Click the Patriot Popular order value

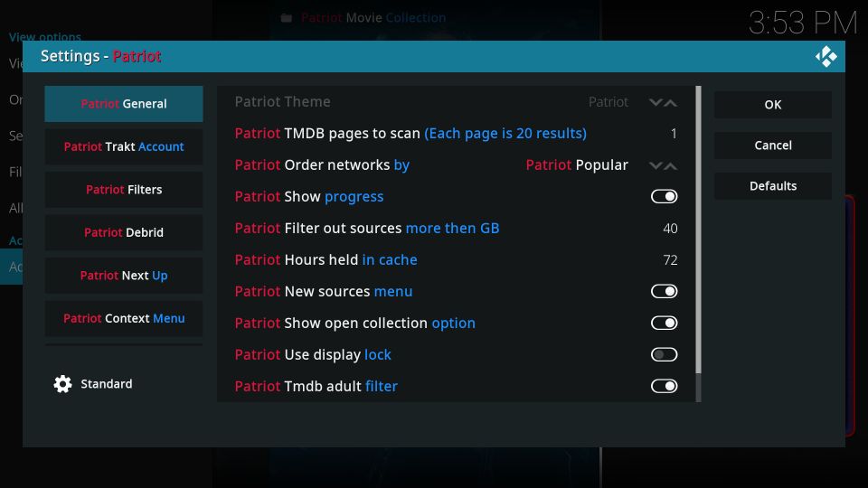(577, 164)
